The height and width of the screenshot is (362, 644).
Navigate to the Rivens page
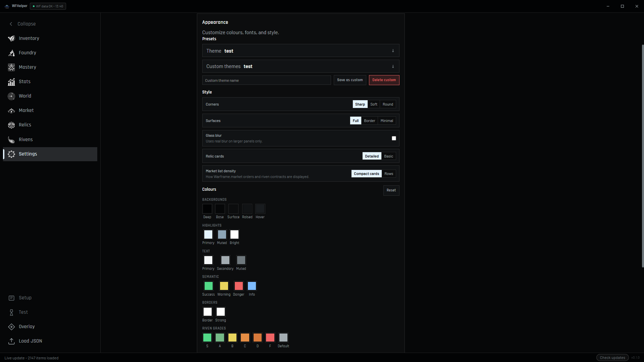[50, 139]
